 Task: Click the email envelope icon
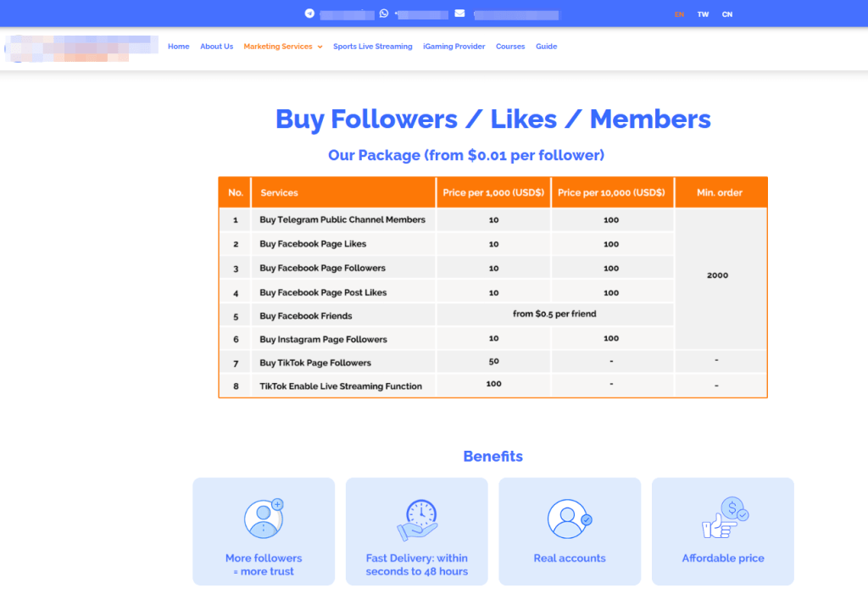[x=459, y=14]
